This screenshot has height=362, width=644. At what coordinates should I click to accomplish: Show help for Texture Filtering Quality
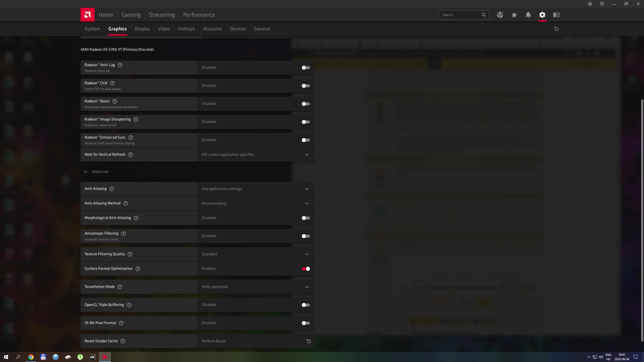tap(130, 254)
